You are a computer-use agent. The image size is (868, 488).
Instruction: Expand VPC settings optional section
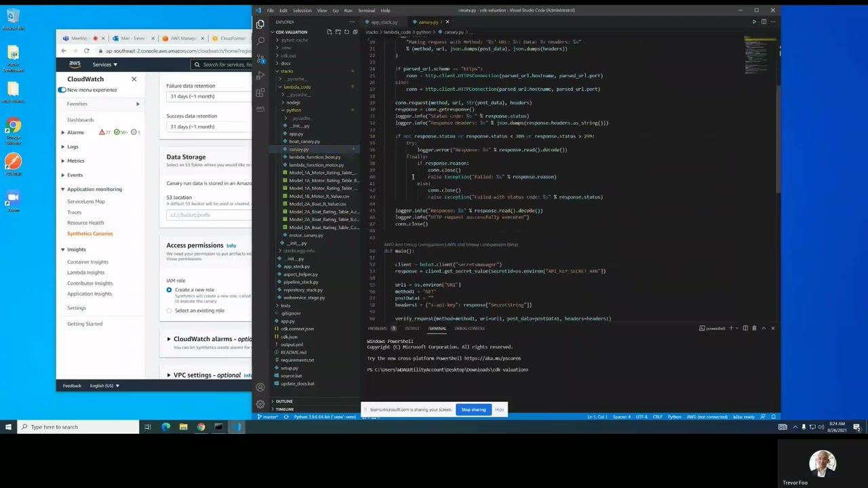169,375
